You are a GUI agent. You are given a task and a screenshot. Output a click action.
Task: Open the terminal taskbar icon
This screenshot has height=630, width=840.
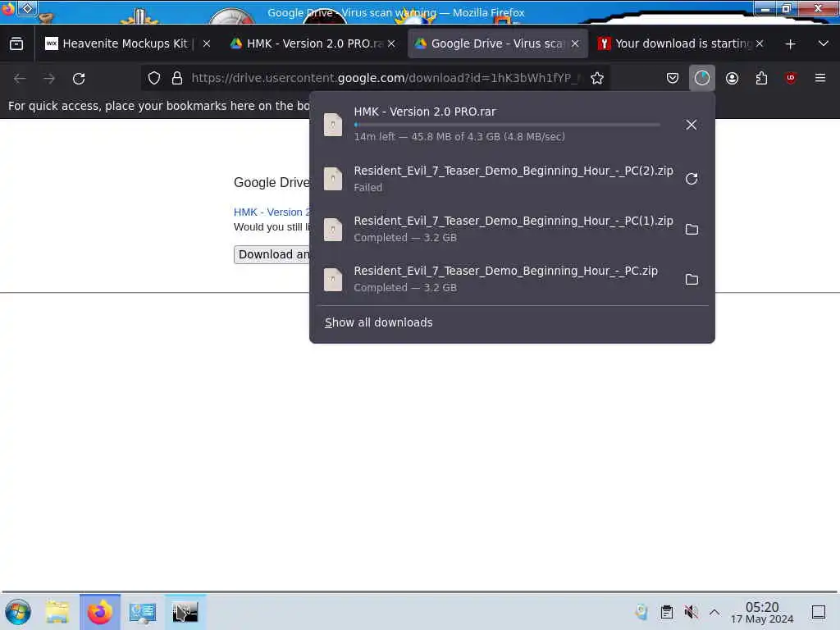(185, 612)
